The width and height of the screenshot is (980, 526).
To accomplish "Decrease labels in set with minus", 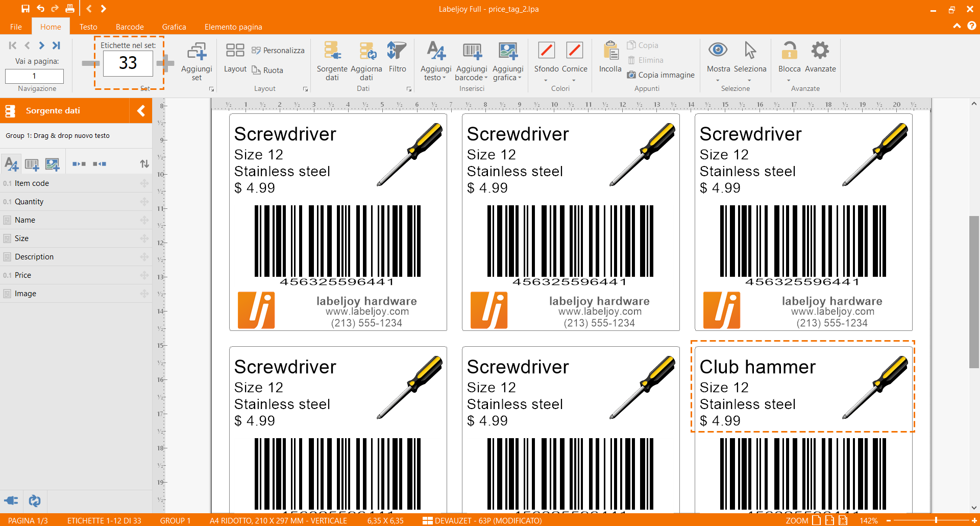I will point(90,63).
